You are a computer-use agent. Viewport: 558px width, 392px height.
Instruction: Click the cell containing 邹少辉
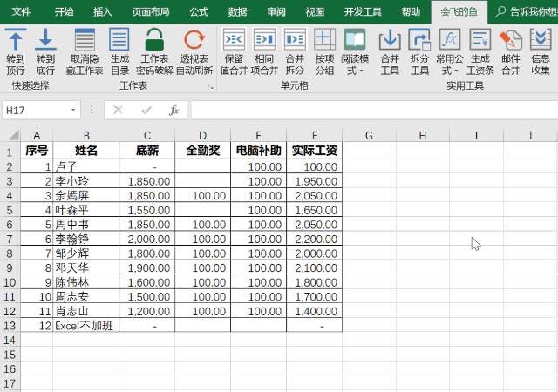[86, 253]
